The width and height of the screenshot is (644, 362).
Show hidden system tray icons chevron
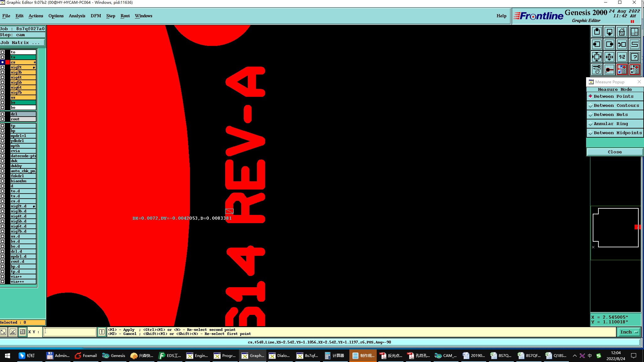pyautogui.click(x=575, y=356)
